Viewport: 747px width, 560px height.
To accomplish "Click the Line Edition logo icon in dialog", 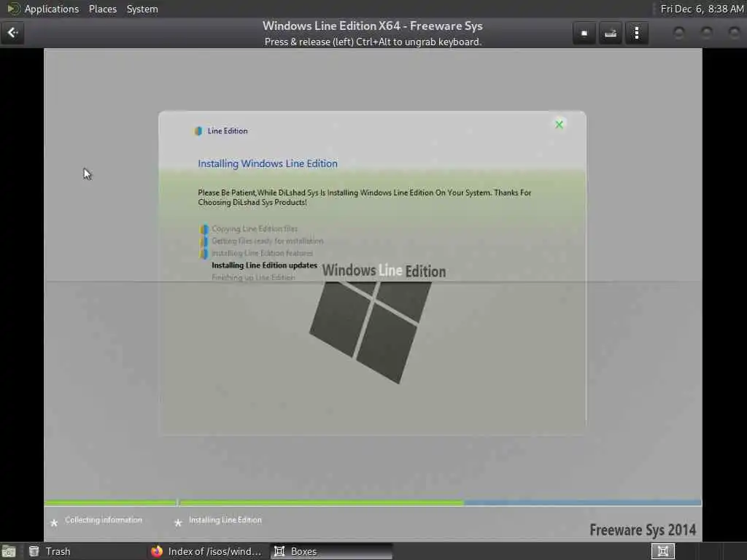I will [198, 131].
